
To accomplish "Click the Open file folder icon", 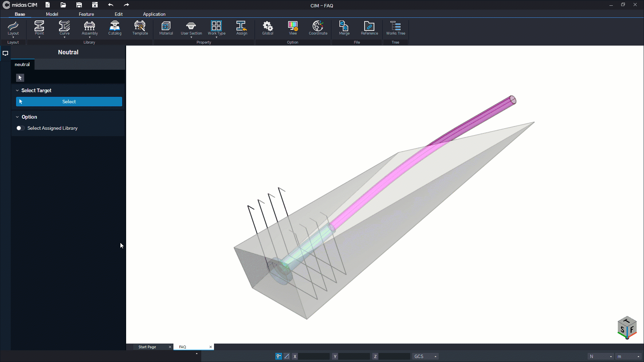I will tap(63, 5).
